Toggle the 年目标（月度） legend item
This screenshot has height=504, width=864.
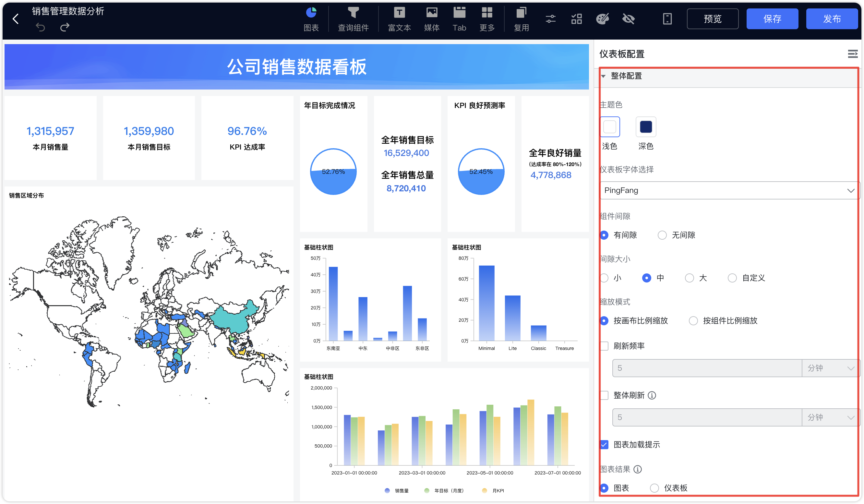pos(444,491)
